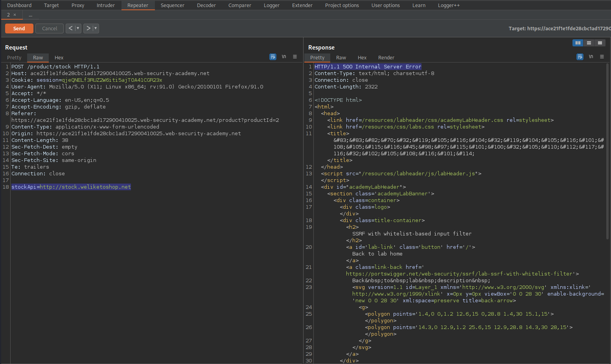The height and width of the screenshot is (364, 611).
Task: Click the User-Agent header line
Action: tap(137, 86)
